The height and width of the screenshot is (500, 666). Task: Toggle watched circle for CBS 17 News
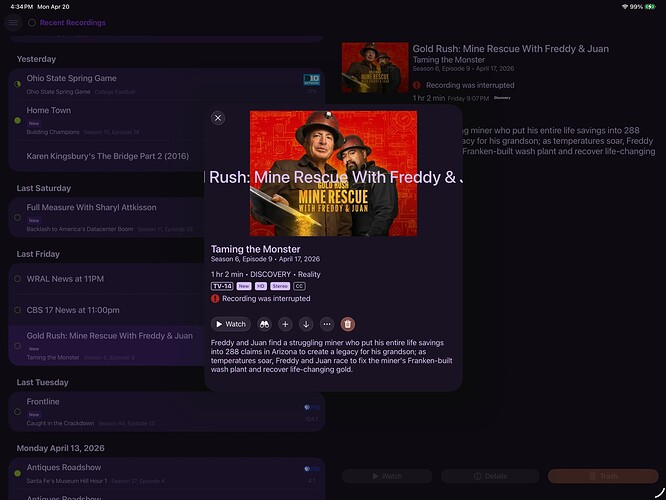pos(17,310)
